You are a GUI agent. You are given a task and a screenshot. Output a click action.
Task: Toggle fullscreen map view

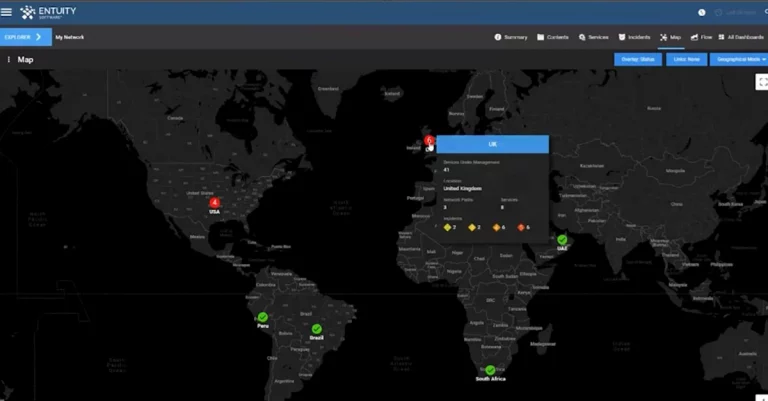[x=762, y=82]
